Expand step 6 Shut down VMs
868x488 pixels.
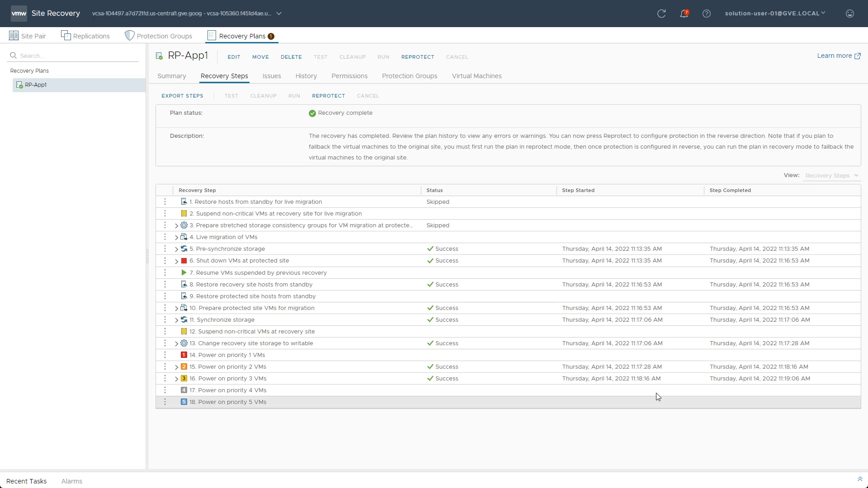(x=176, y=261)
